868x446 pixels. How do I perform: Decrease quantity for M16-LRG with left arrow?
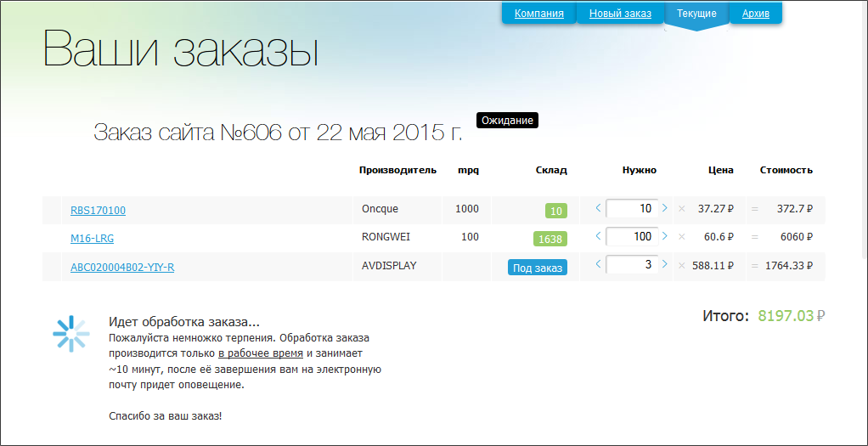tap(598, 236)
